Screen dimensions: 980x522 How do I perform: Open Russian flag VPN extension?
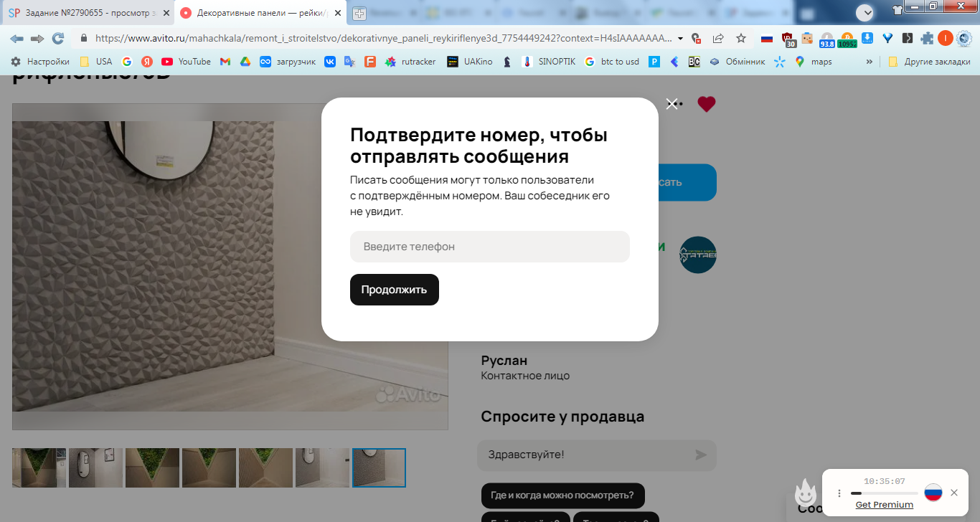(x=767, y=38)
